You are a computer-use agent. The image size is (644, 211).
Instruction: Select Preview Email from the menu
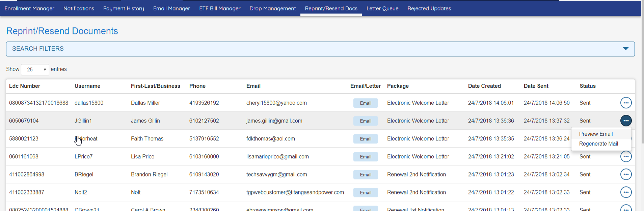click(596, 134)
